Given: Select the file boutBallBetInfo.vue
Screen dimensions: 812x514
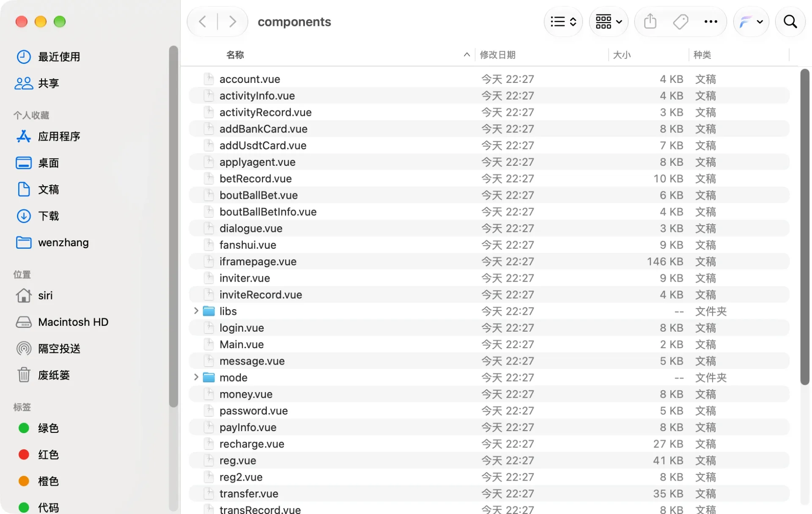Looking at the screenshot, I should [489, 212].
